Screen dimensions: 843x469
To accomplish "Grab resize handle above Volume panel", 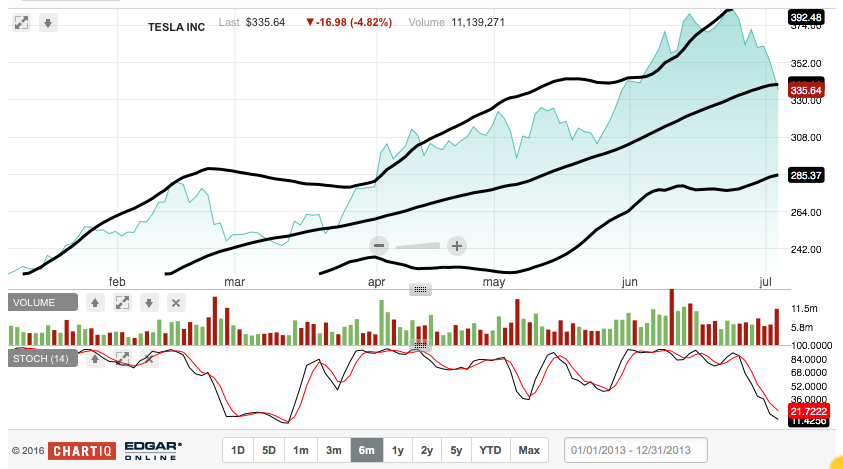I will tap(420, 290).
